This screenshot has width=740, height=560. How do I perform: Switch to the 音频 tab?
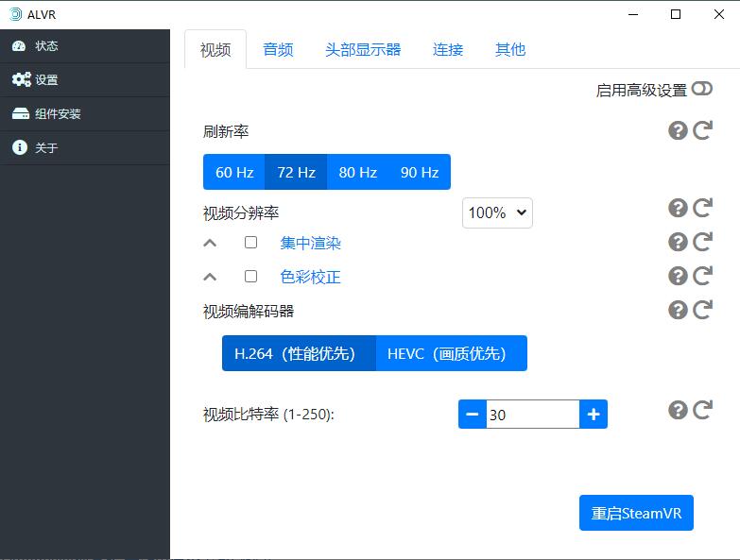pyautogui.click(x=278, y=50)
